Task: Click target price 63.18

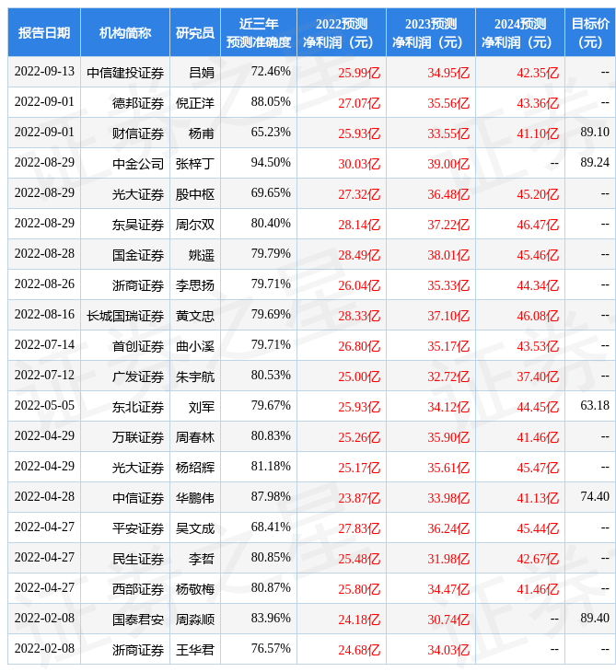Action: pos(595,405)
